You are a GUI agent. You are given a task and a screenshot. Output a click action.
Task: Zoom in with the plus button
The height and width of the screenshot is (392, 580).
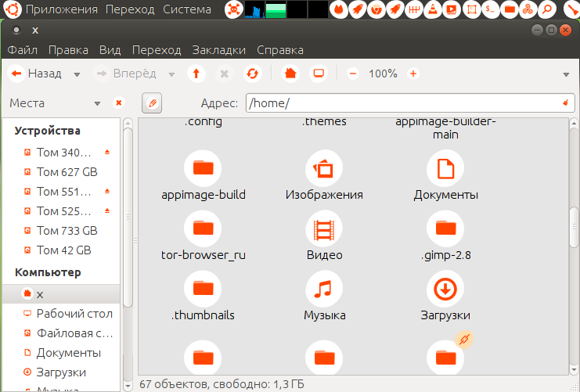(413, 74)
